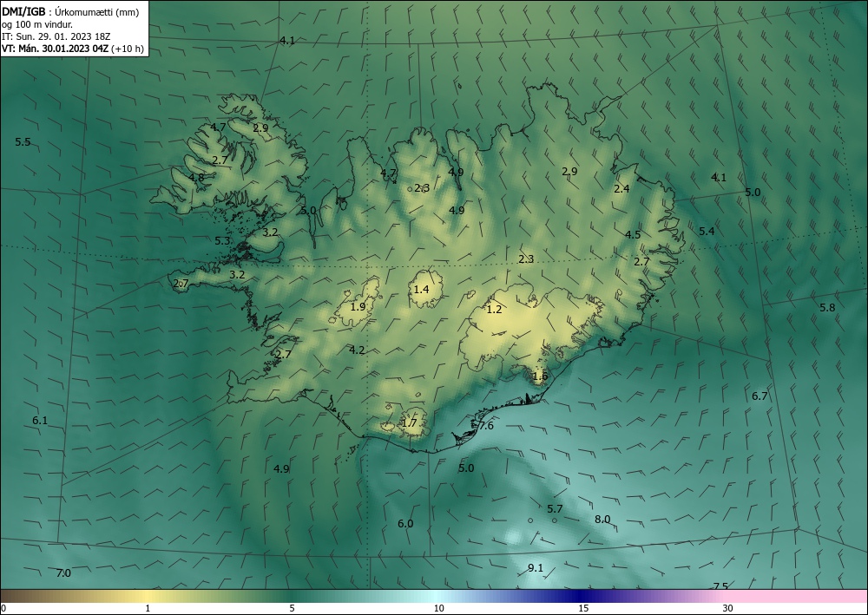Select the 'IT: Sun. 29. 01. 2023 18Z' line
Image resolution: width=868 pixels, height=615 pixels.
point(56,36)
